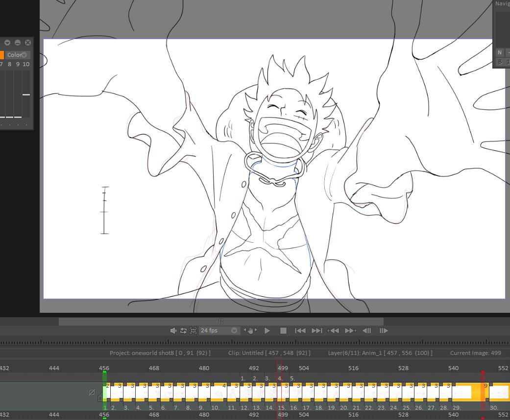Close the light table panel

tap(28, 43)
